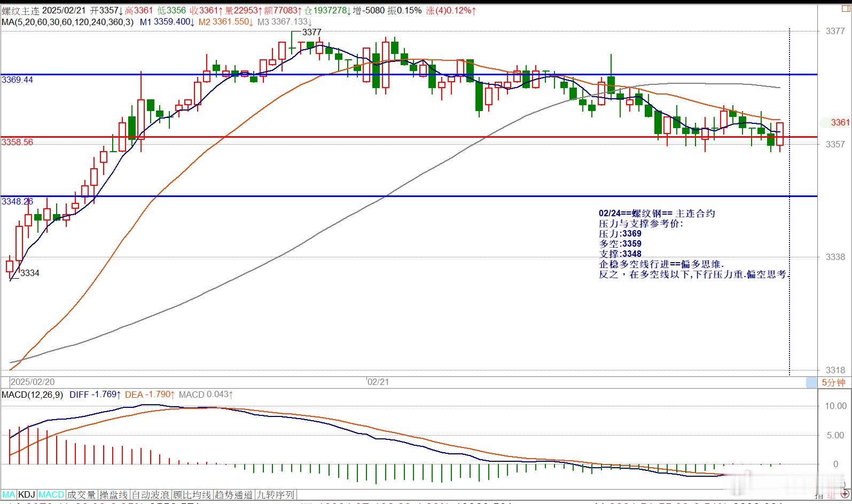
Task: Click the 3361 current price tag on axis
Action: click(840, 122)
